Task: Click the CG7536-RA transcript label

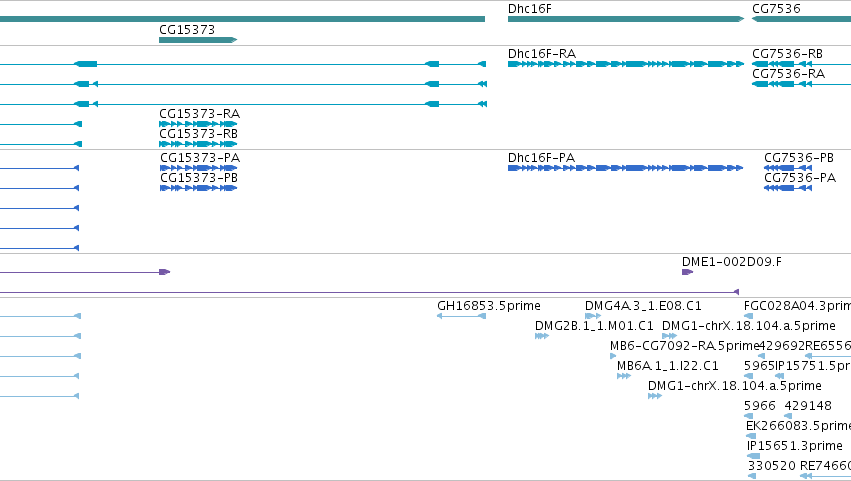Action: 788,74
